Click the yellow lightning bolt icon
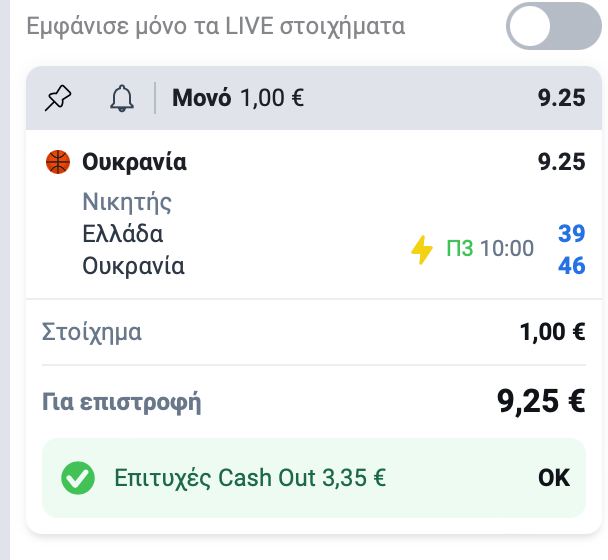Image resolution: width=608 pixels, height=560 pixels. coord(422,250)
